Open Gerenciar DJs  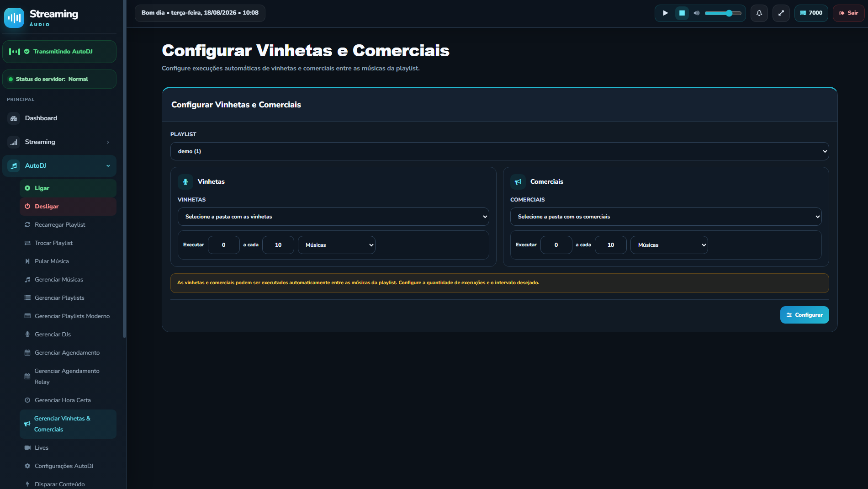click(68, 335)
